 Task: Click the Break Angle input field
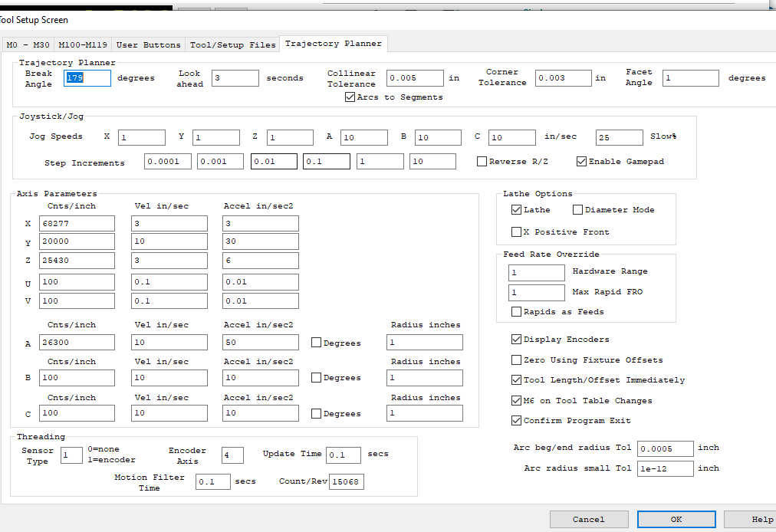87,78
